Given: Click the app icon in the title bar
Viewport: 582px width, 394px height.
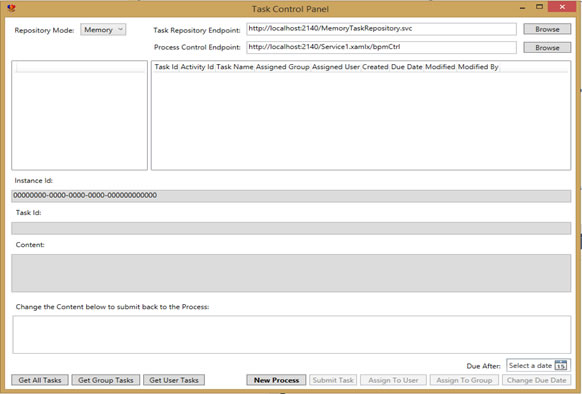Looking at the screenshot, I should click(11, 8).
